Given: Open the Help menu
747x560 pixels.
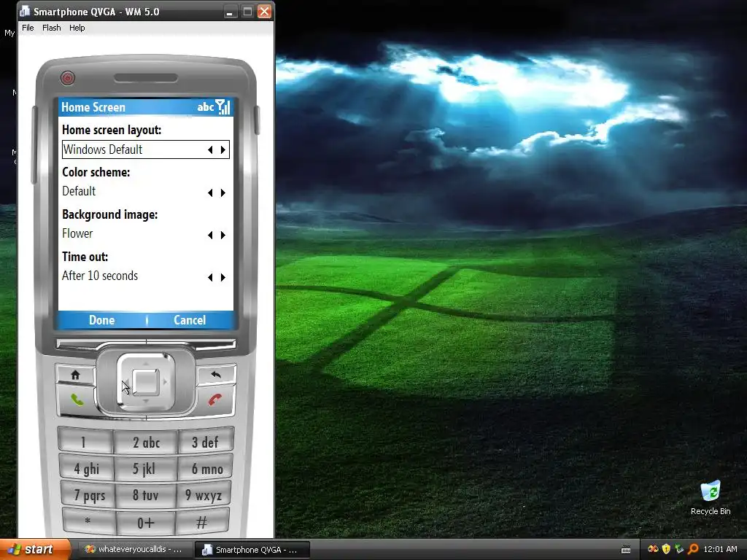Looking at the screenshot, I should (77, 28).
